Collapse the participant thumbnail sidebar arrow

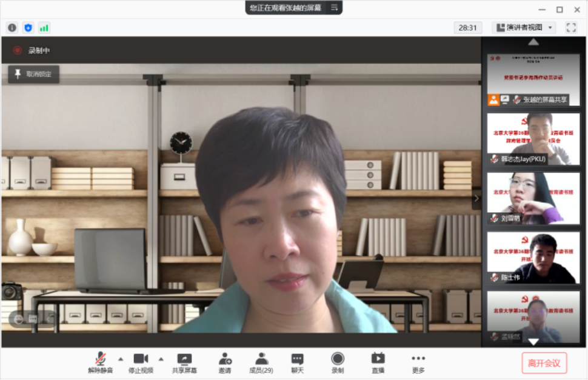pos(476,198)
